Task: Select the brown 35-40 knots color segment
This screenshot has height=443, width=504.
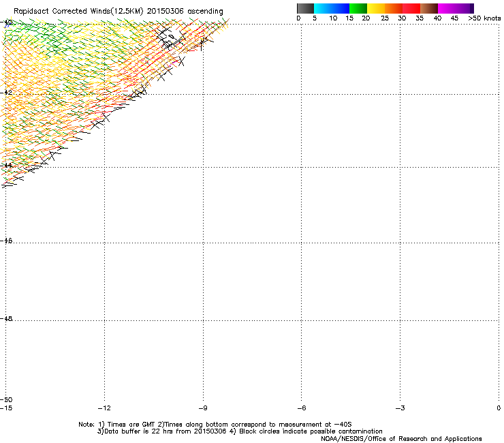Action: click(x=429, y=8)
